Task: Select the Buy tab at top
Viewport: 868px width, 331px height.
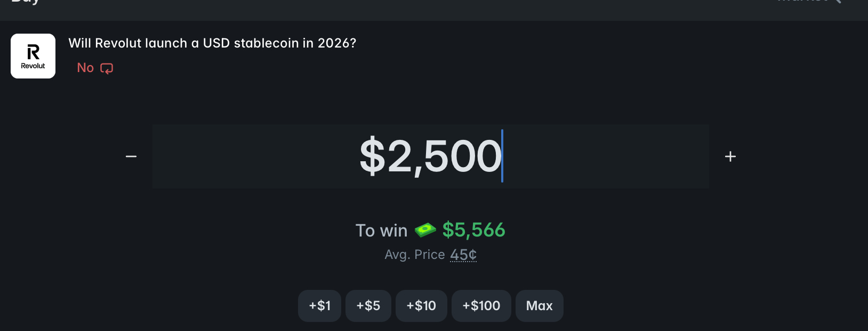Action: (25, 2)
